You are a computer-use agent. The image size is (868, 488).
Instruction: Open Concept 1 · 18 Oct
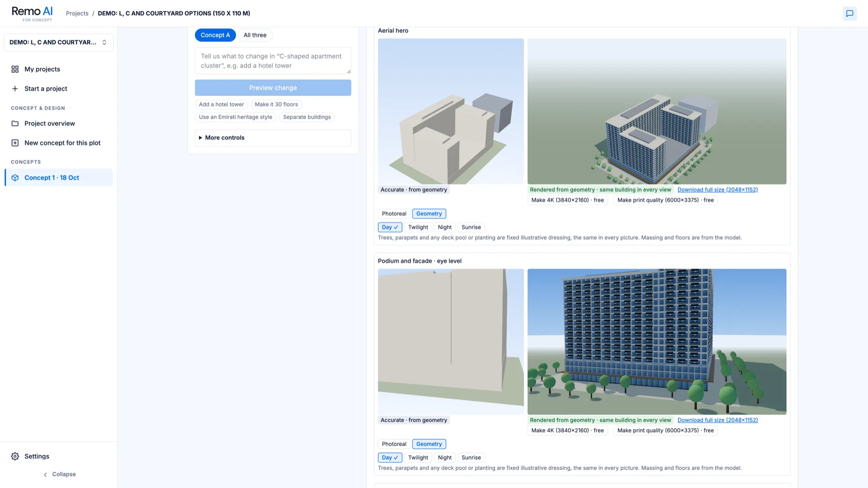[x=59, y=177]
